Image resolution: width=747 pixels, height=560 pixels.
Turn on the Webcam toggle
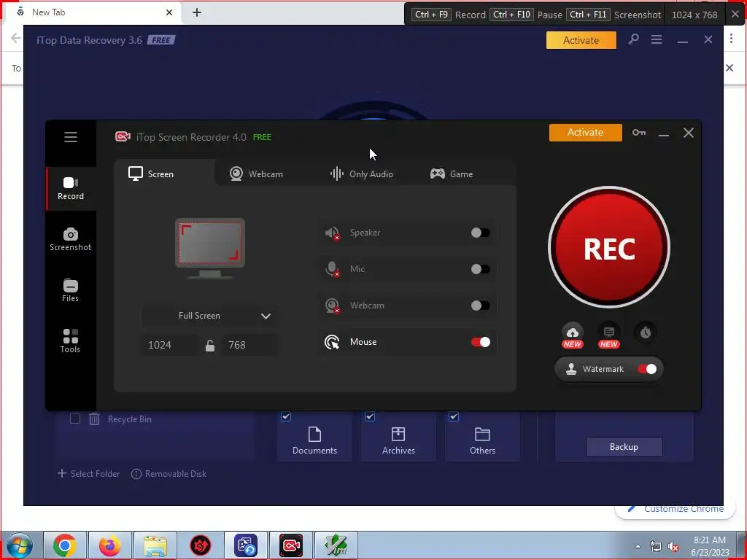[x=480, y=306]
